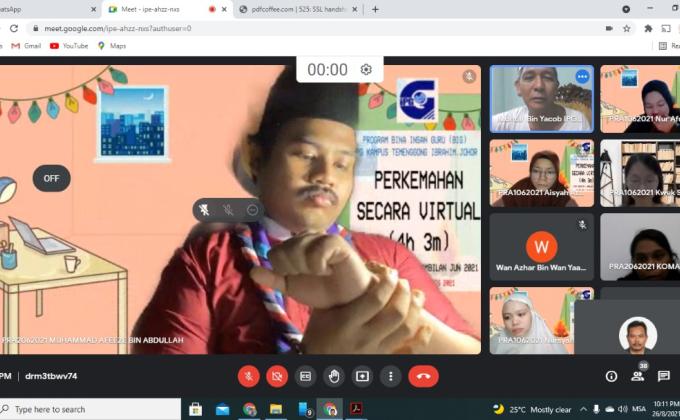Viewport: 680px width, 420px height.
Task: Open the meeting details info icon
Action: [x=611, y=376]
